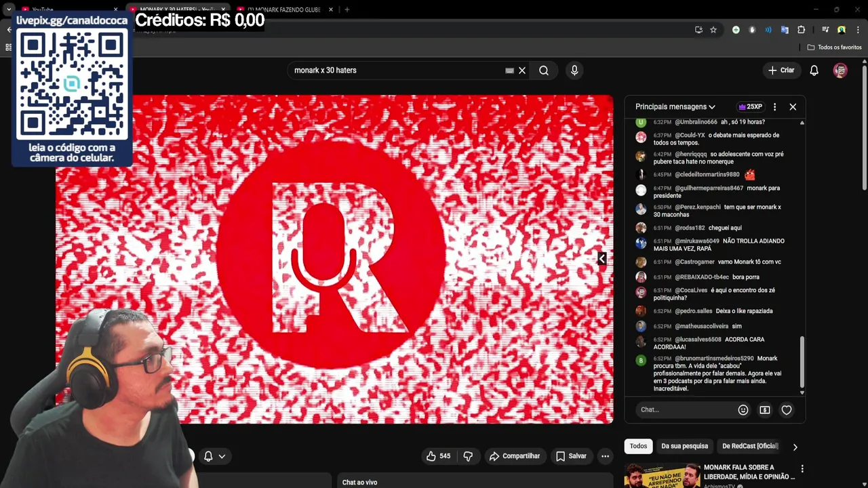
Task: Open the Chrome three-dot menu
Action: pyautogui.click(x=858, y=30)
